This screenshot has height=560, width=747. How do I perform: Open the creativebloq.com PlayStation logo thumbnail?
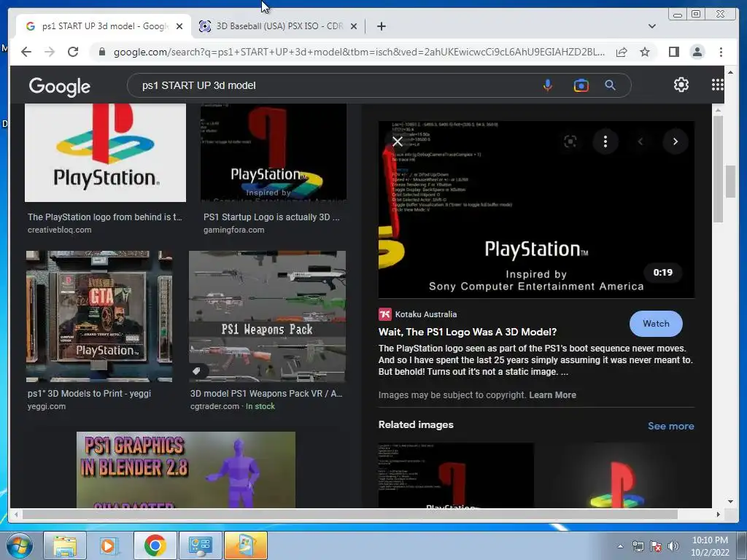105,152
